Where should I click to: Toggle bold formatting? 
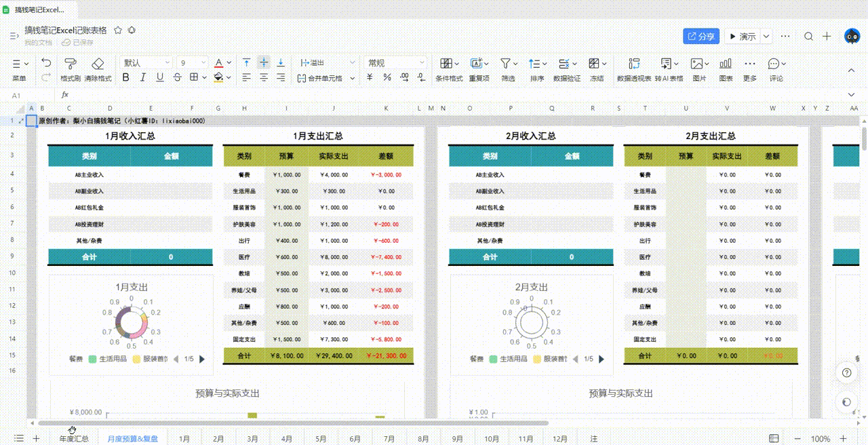125,78
